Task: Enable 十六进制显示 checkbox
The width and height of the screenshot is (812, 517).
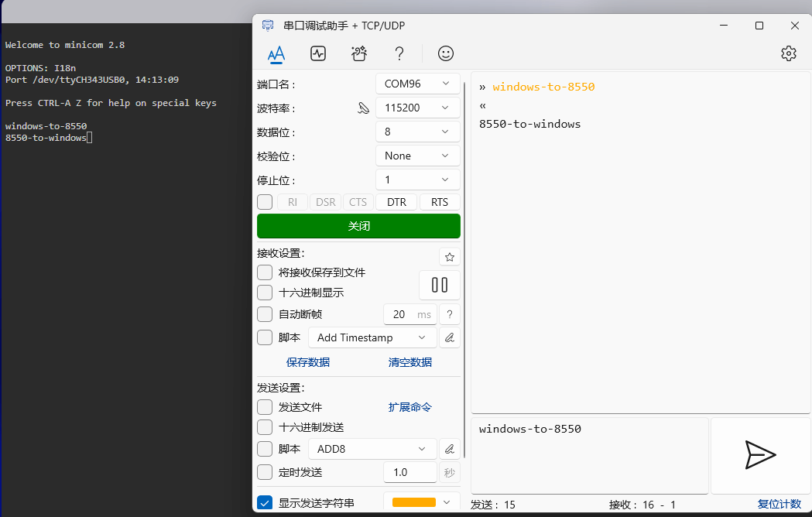Action: (265, 293)
